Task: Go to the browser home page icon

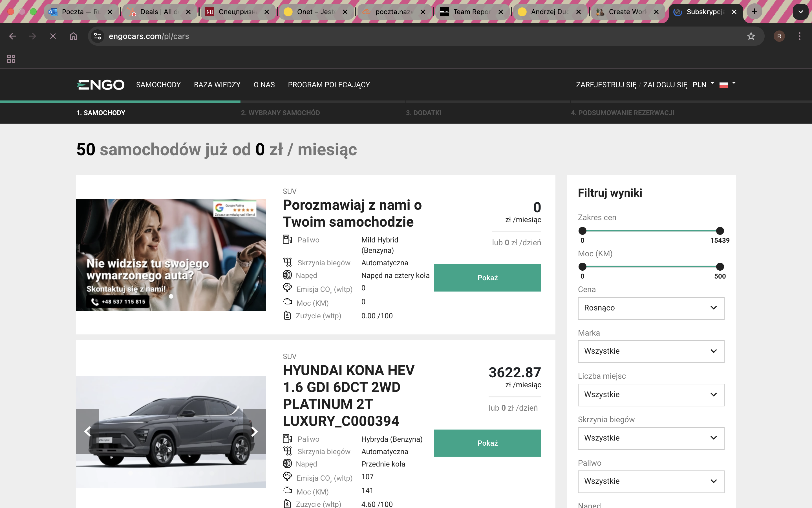Action: 73,36
